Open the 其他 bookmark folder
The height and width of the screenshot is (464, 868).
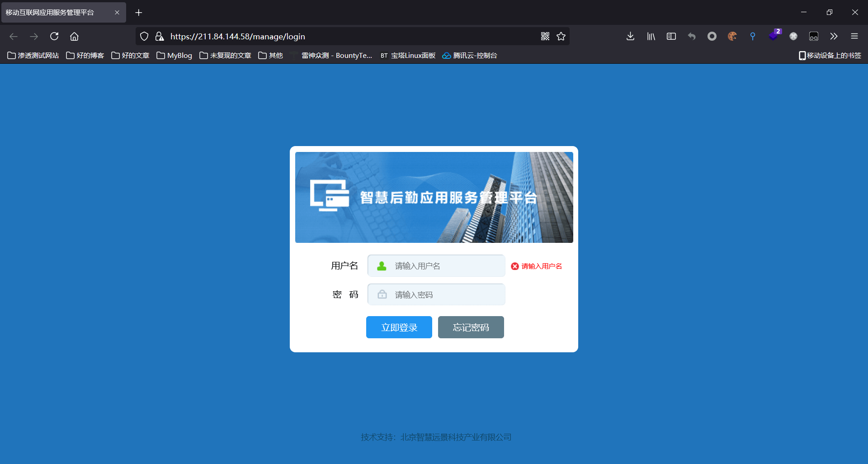pyautogui.click(x=270, y=55)
